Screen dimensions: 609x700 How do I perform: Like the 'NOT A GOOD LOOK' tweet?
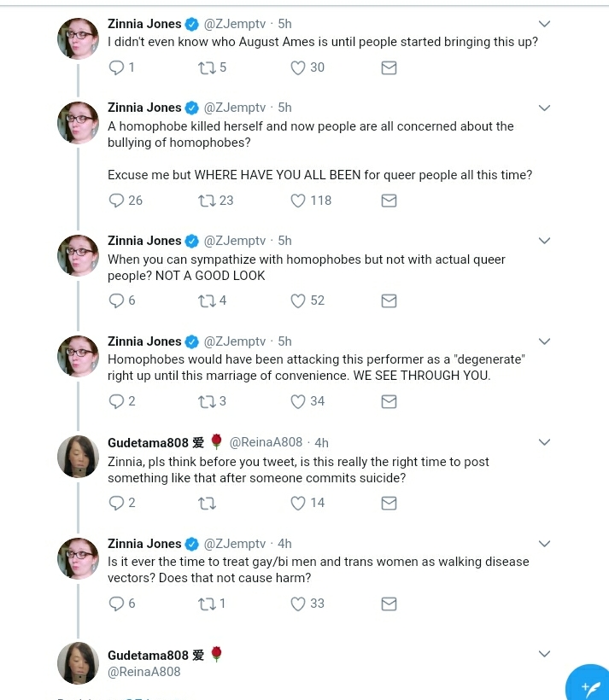tap(298, 300)
